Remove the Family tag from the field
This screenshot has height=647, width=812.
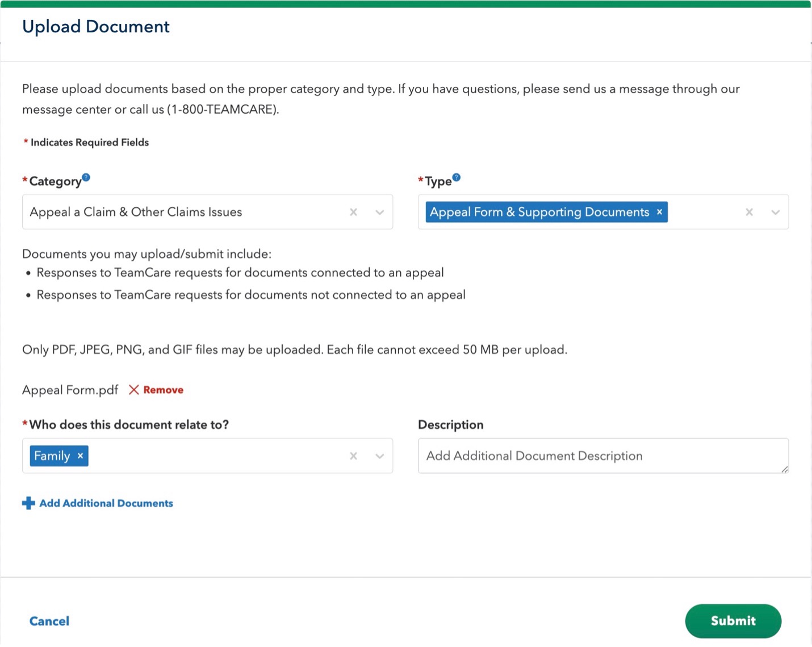click(80, 456)
